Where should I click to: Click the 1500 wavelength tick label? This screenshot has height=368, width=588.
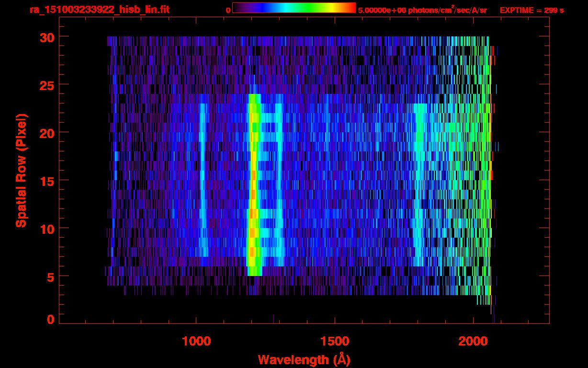(335, 341)
